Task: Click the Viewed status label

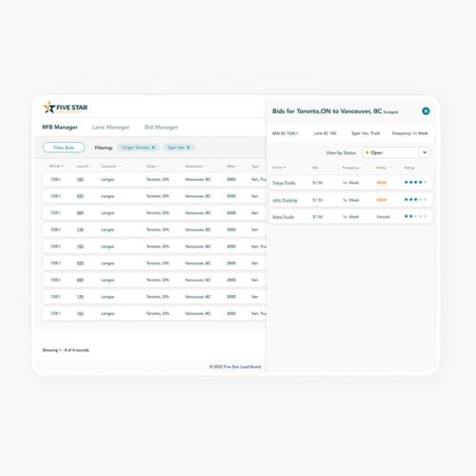Action: 383,217
